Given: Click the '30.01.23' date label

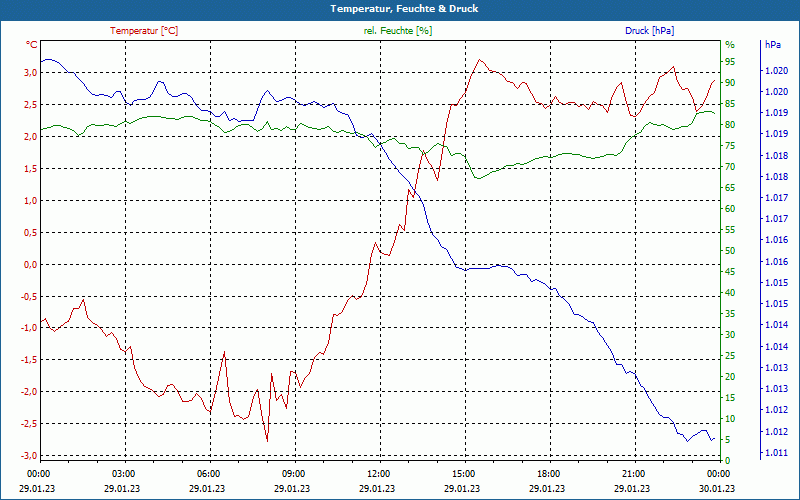Looking at the screenshot, I should tap(717, 488).
